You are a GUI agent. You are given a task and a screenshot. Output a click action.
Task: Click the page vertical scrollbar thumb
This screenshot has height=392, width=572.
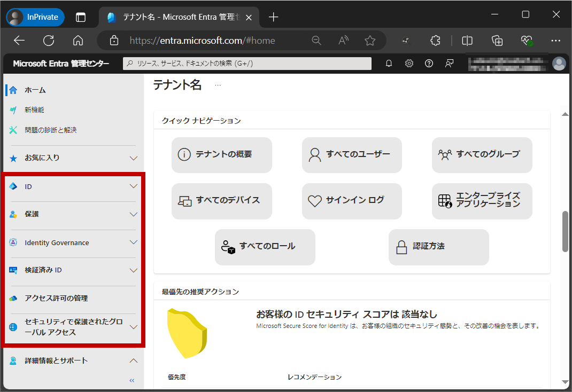pyautogui.click(x=565, y=231)
